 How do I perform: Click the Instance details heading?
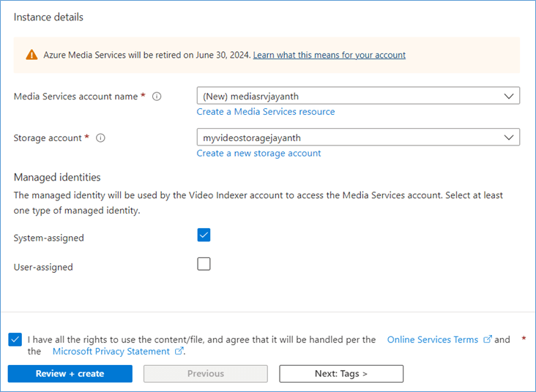(48, 17)
